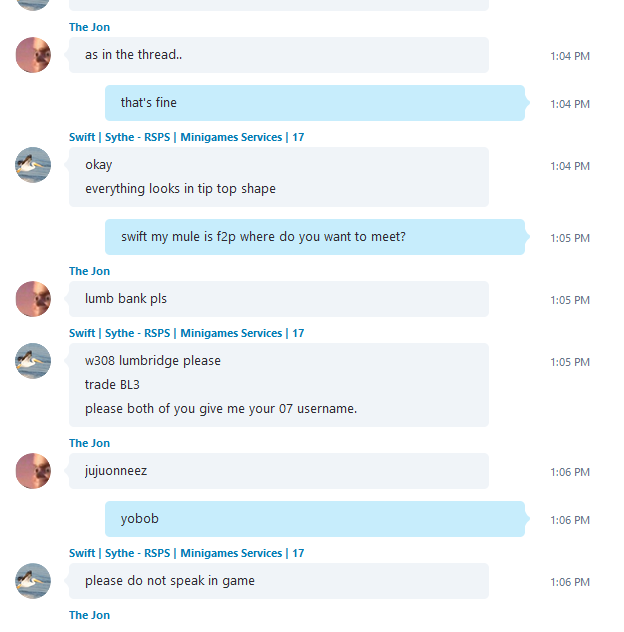Click the 'trade BL3' message line
Screen dimensions: 624x632
point(112,385)
